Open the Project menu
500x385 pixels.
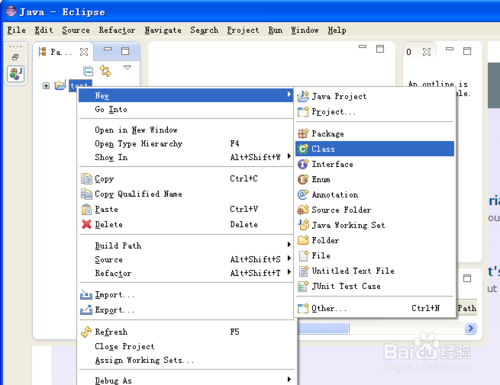(x=243, y=30)
